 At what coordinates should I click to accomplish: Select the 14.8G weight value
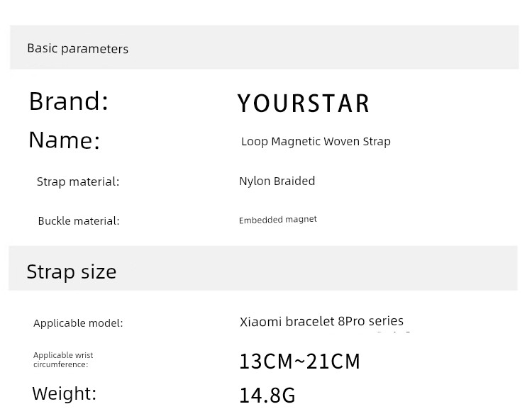click(267, 396)
